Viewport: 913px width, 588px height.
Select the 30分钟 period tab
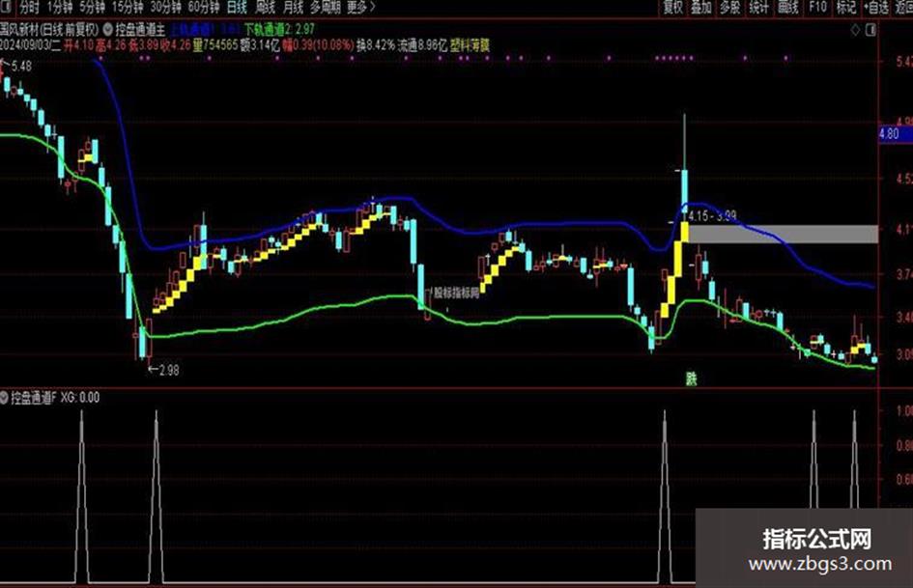165,8
